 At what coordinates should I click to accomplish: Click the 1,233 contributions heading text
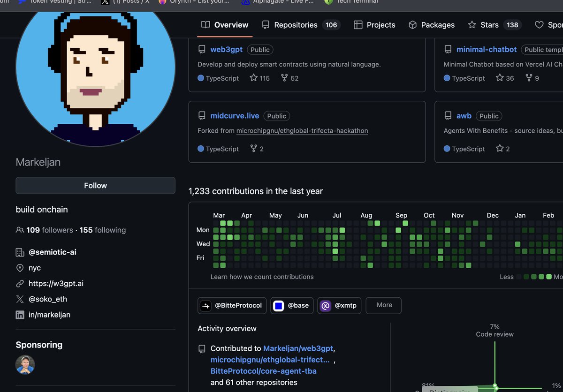[256, 191]
